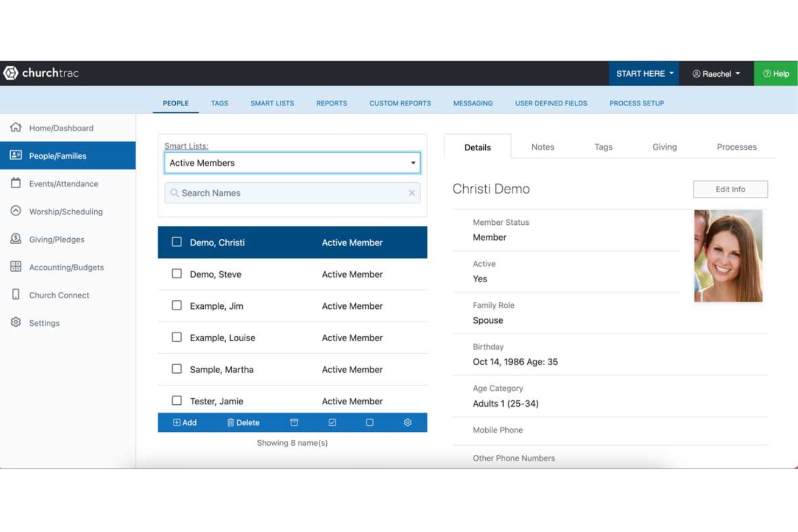Tick checkbox for Demo, Christi

coord(177,242)
